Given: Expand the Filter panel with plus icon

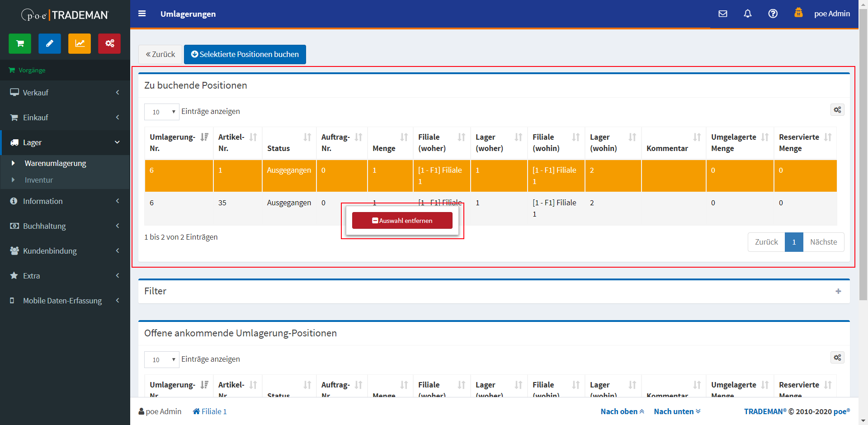Looking at the screenshot, I should point(838,291).
